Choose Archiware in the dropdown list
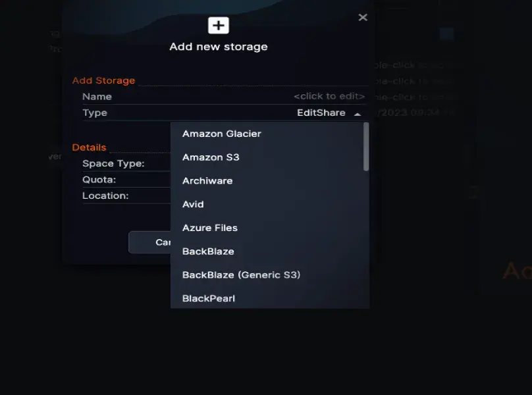 click(x=207, y=181)
